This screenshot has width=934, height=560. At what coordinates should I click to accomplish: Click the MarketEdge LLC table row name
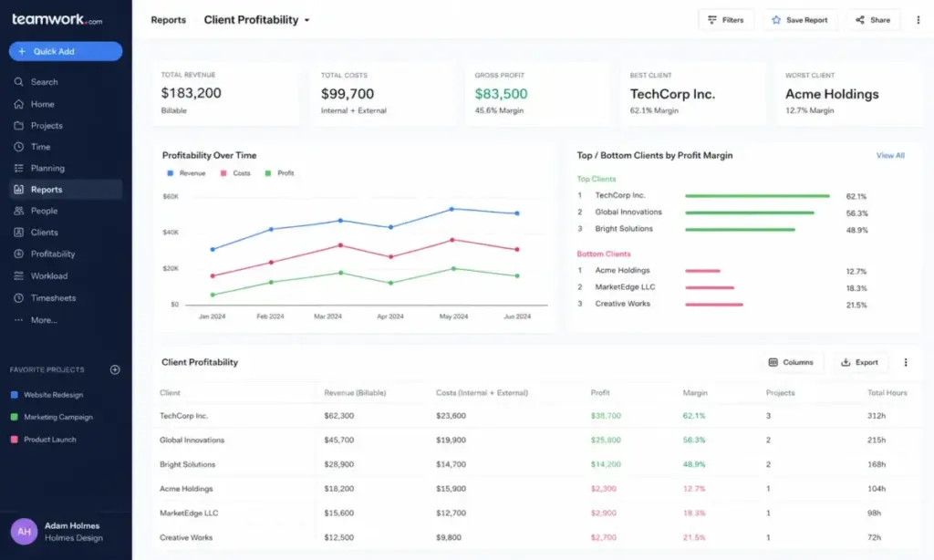pos(189,513)
